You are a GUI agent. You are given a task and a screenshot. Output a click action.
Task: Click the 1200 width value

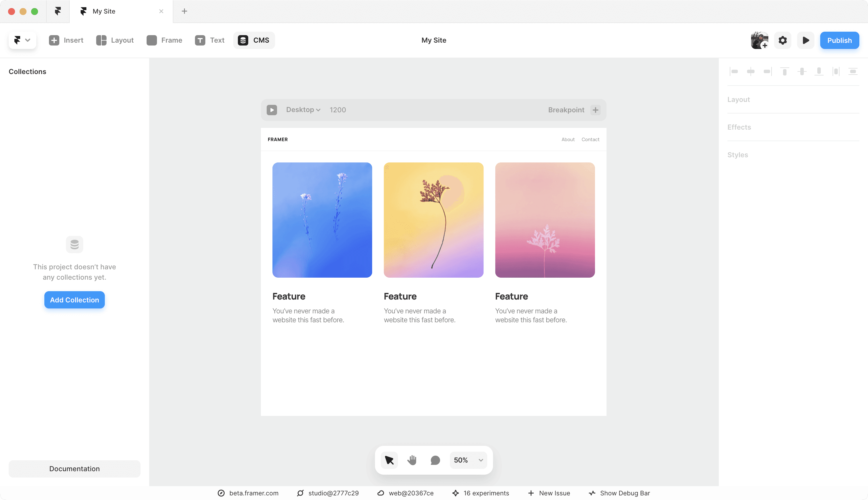click(338, 110)
